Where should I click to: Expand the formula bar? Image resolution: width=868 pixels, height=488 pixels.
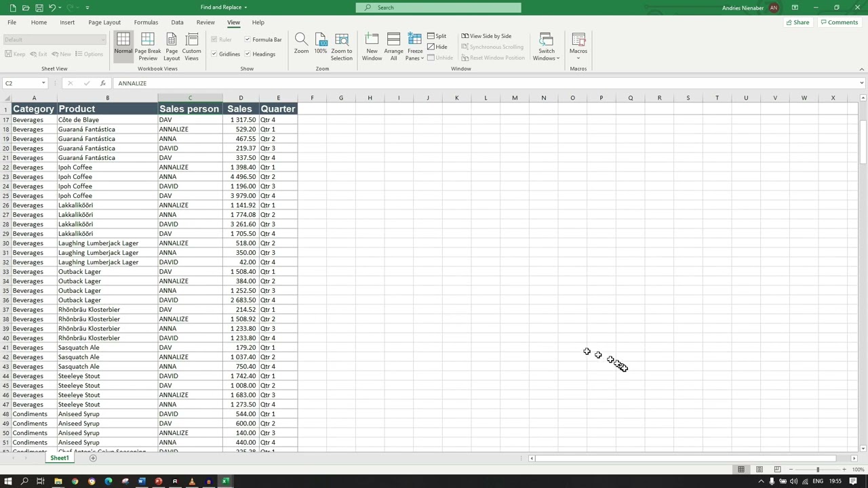[861, 83]
